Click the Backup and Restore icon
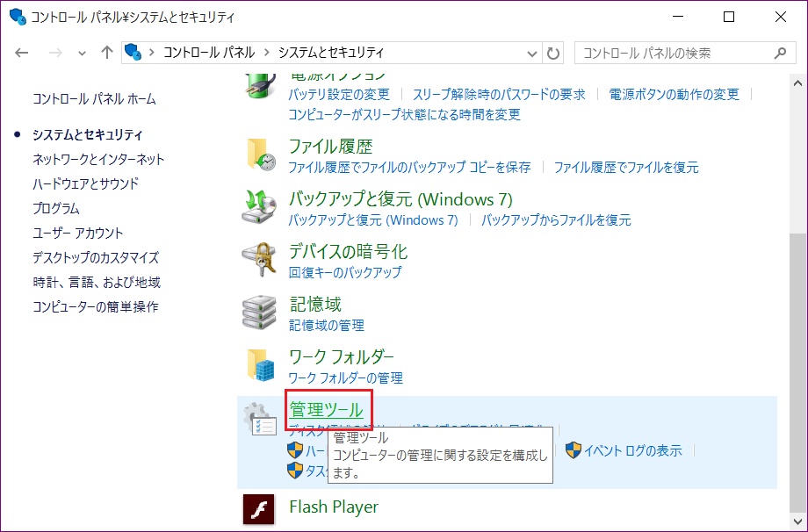Viewport: 808px width, 532px height. point(259,207)
